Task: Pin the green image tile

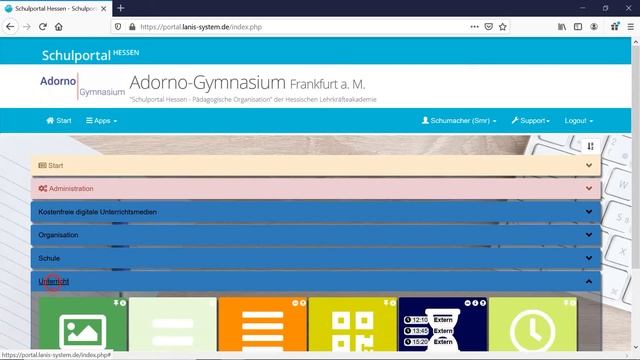Action: [x=116, y=303]
